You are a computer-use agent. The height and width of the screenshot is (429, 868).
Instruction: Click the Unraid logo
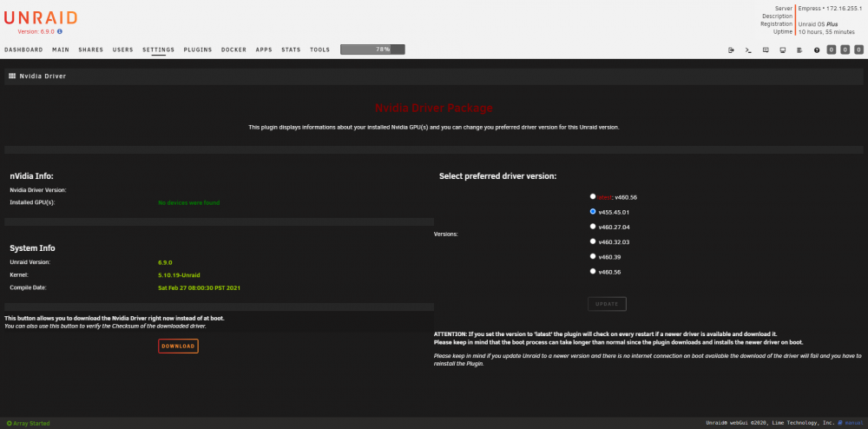41,17
